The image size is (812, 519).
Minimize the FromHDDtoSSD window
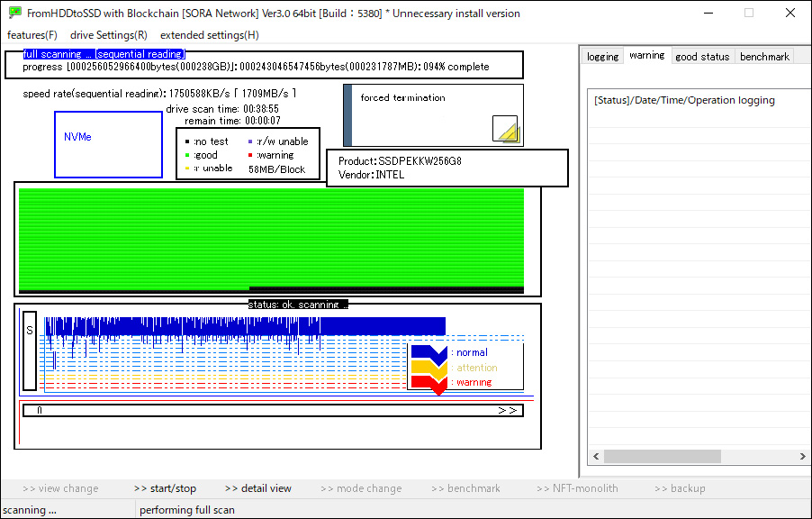708,13
